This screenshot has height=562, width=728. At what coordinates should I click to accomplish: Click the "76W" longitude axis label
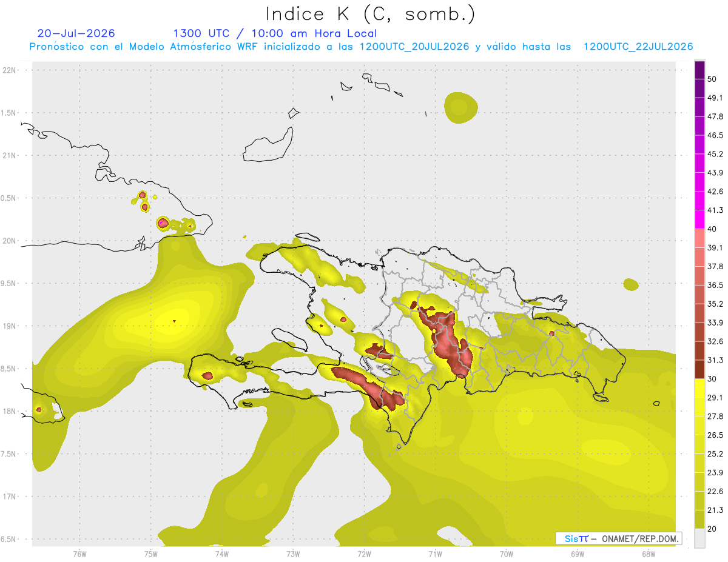coord(79,554)
